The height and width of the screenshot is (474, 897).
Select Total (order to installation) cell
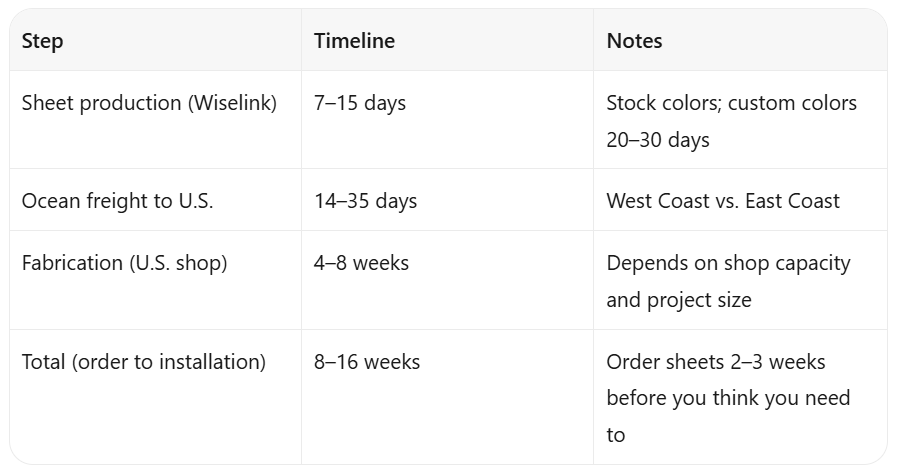[x=156, y=397]
